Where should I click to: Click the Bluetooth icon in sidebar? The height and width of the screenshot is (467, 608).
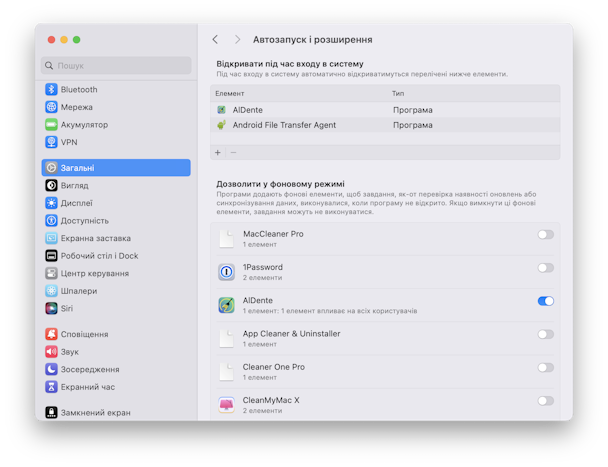tap(51, 89)
